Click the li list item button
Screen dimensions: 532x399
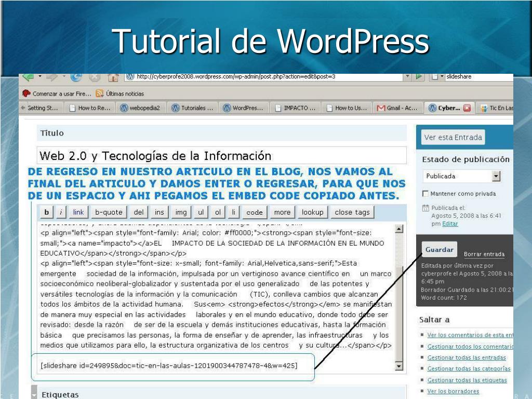(233, 212)
